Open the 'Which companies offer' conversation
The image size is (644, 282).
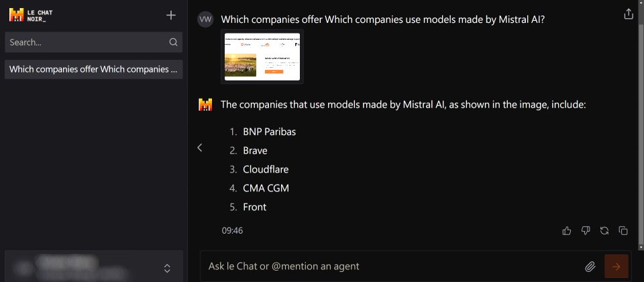93,69
